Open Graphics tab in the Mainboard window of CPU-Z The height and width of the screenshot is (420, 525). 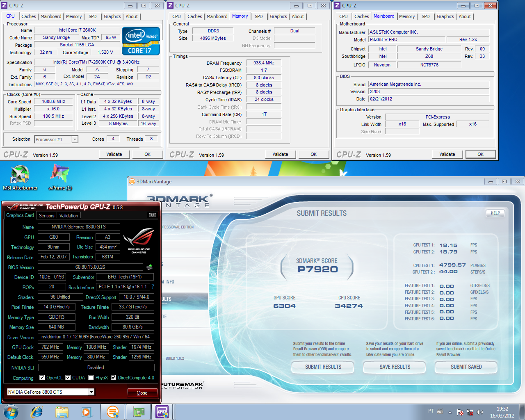pyautogui.click(x=445, y=16)
